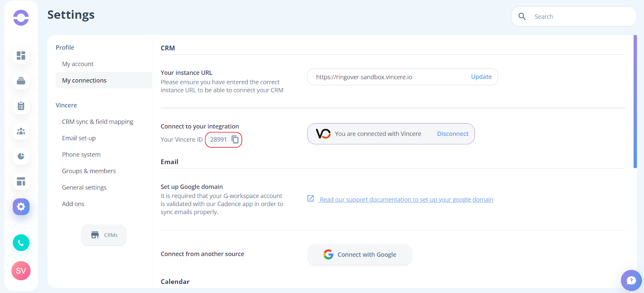The image size is (644, 293).
Task: Open the cadences stack icon in sidebar
Action: [x=21, y=81]
